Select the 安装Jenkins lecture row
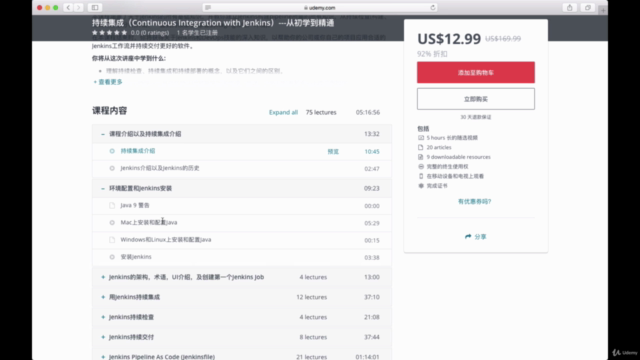Viewport: 640px width, 360px height. tap(242, 257)
